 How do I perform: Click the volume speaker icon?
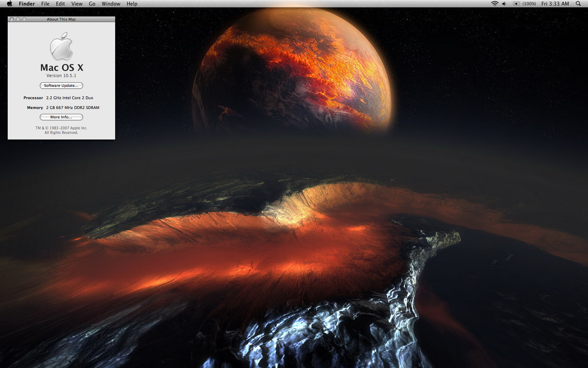(x=504, y=4)
